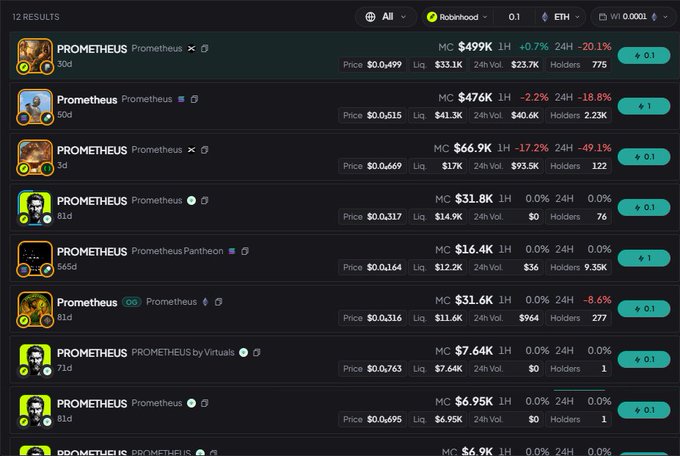Viewport: 680px width, 456px height.
Task: Copy address of the $31.8K PROMETHEUS token
Action: (205, 200)
